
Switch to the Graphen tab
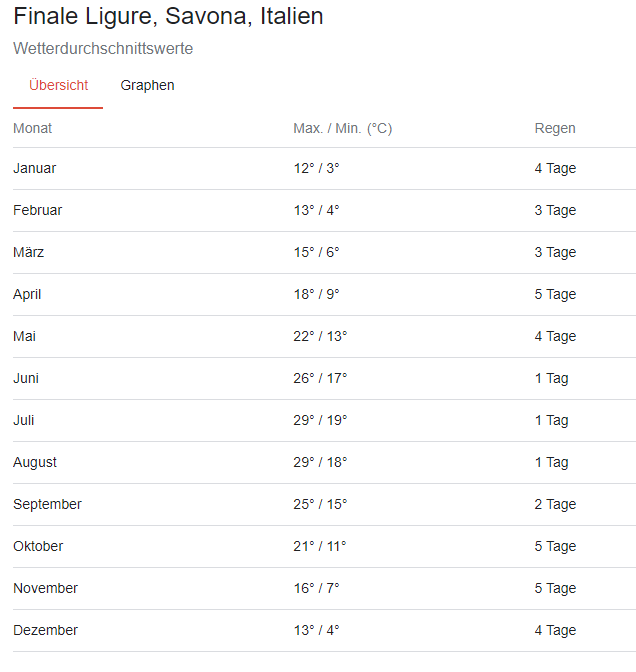pyautogui.click(x=147, y=86)
